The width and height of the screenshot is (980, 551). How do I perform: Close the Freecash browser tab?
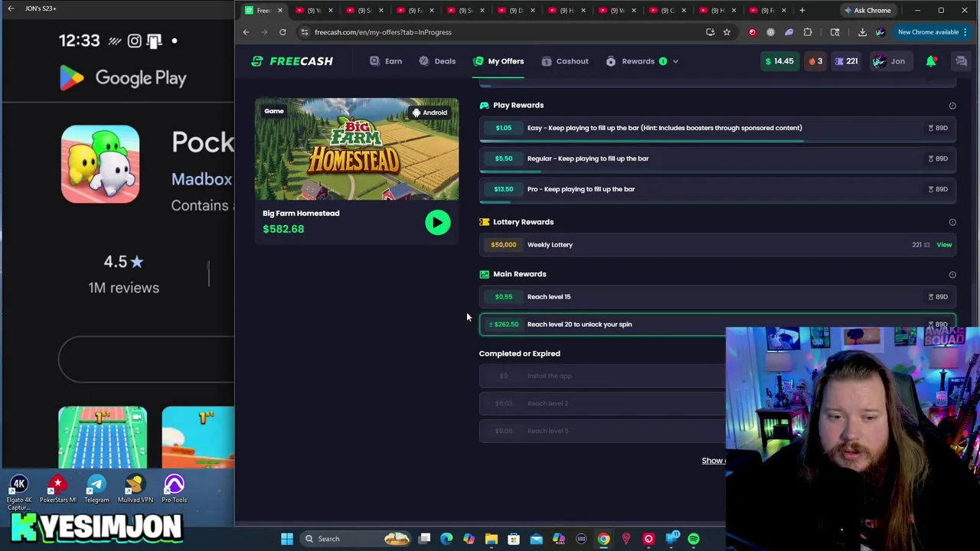[279, 10]
